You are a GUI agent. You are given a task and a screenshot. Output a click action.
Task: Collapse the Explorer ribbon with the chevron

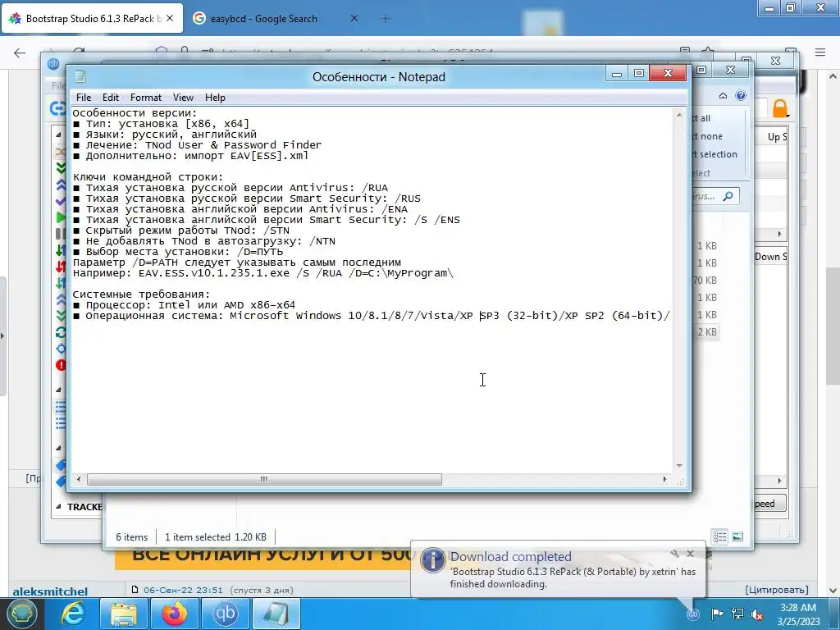723,96
